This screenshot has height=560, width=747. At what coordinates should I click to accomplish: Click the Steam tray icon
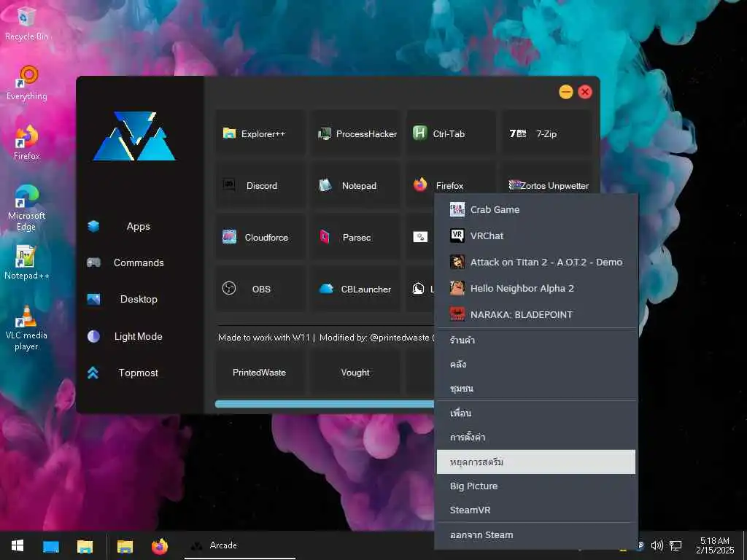pyautogui.click(x=641, y=545)
